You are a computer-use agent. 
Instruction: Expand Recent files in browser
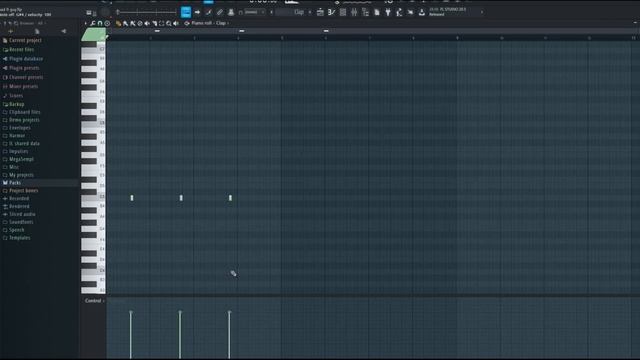point(19,50)
